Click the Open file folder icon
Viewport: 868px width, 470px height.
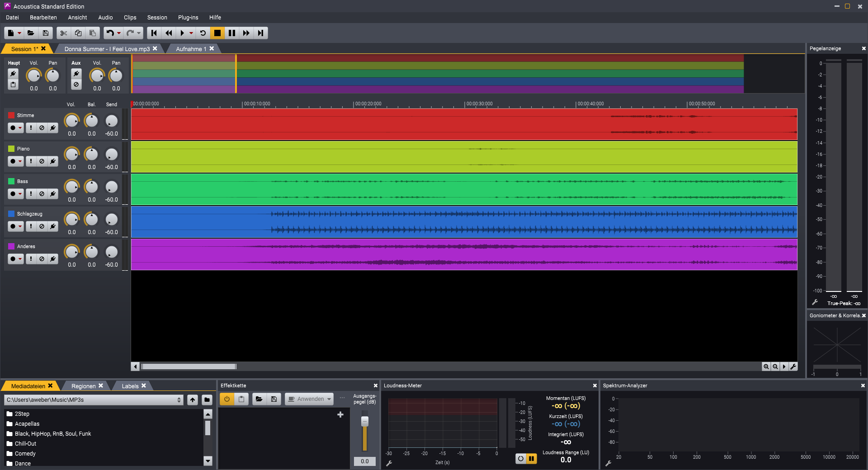pyautogui.click(x=31, y=33)
